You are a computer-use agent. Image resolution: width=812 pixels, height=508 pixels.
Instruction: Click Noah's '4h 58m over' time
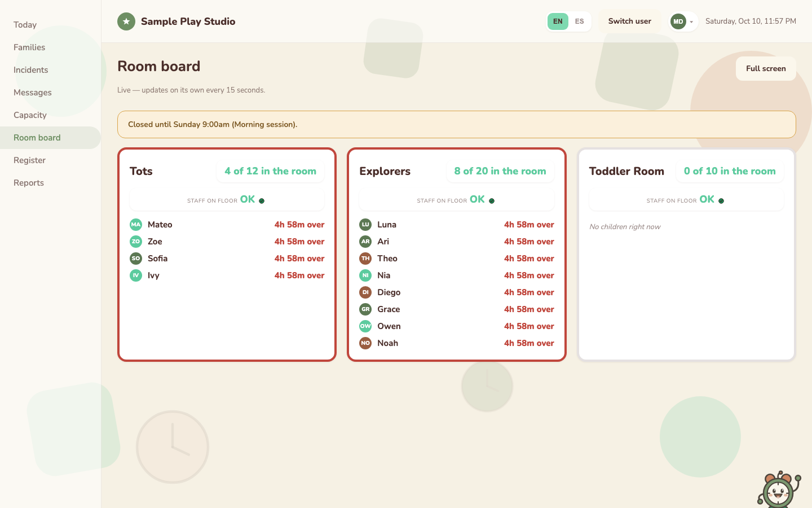pos(529,343)
